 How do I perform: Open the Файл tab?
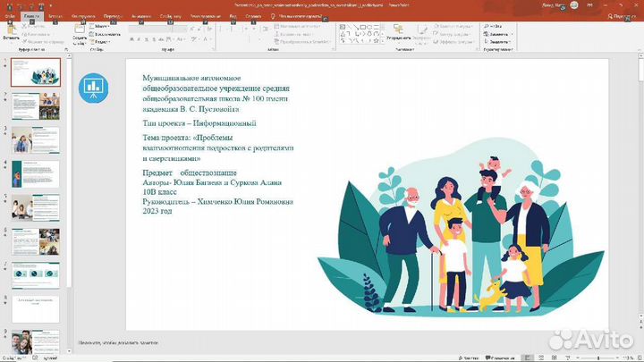click(10, 16)
